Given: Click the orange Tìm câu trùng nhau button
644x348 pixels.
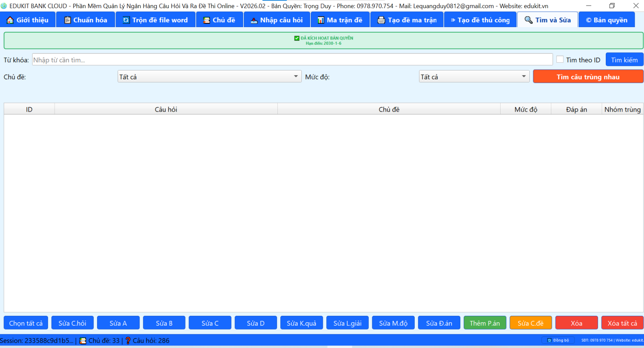Looking at the screenshot, I should 588,76.
